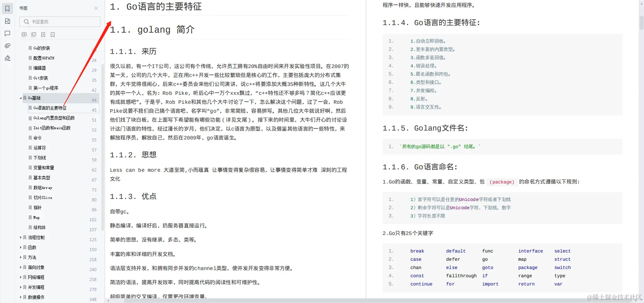Click the heading 1.1. golang 简介

[x=152, y=30]
